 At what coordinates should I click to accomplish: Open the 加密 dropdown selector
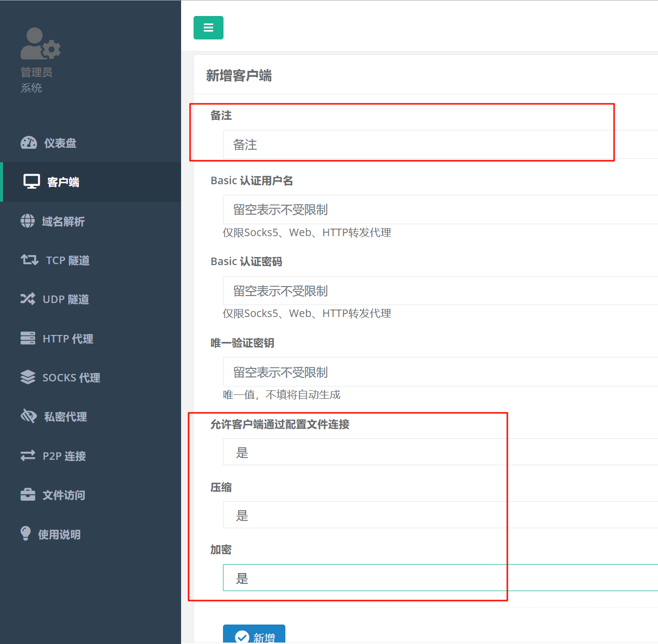pos(440,578)
